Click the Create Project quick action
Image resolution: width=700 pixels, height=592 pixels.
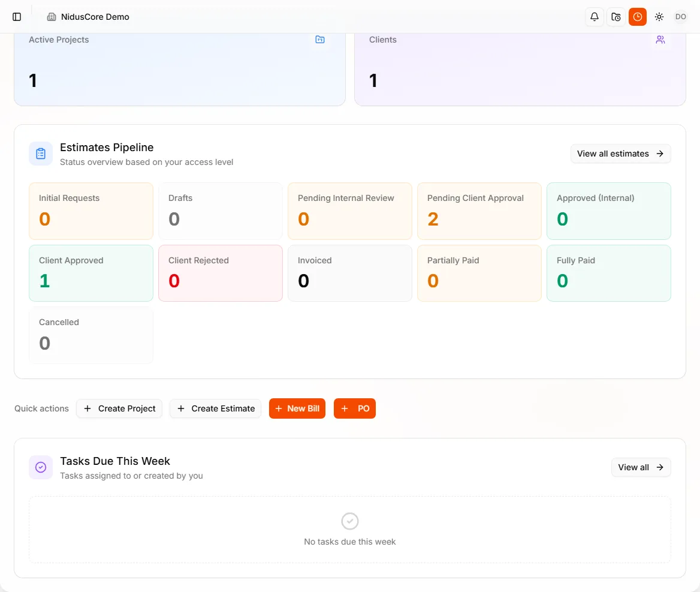[119, 408]
